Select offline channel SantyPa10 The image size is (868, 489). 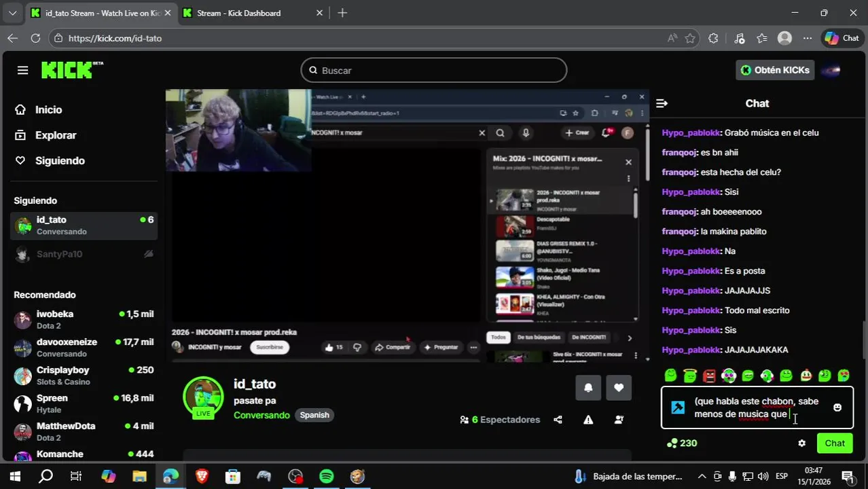tap(84, 254)
